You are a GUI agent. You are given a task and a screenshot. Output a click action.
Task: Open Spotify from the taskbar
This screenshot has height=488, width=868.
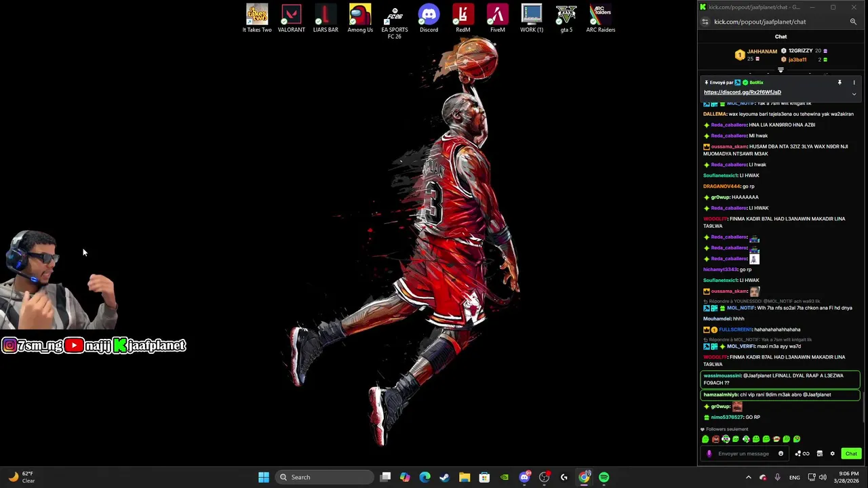click(x=604, y=477)
